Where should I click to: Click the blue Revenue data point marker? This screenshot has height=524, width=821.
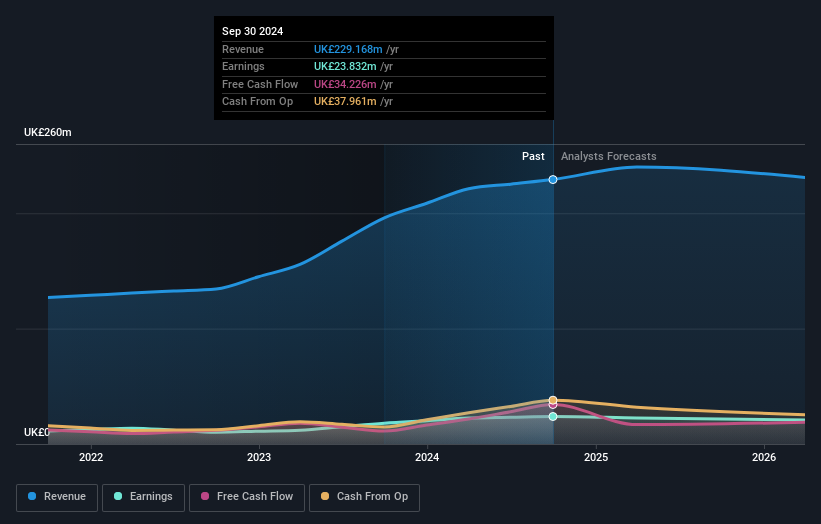553,180
